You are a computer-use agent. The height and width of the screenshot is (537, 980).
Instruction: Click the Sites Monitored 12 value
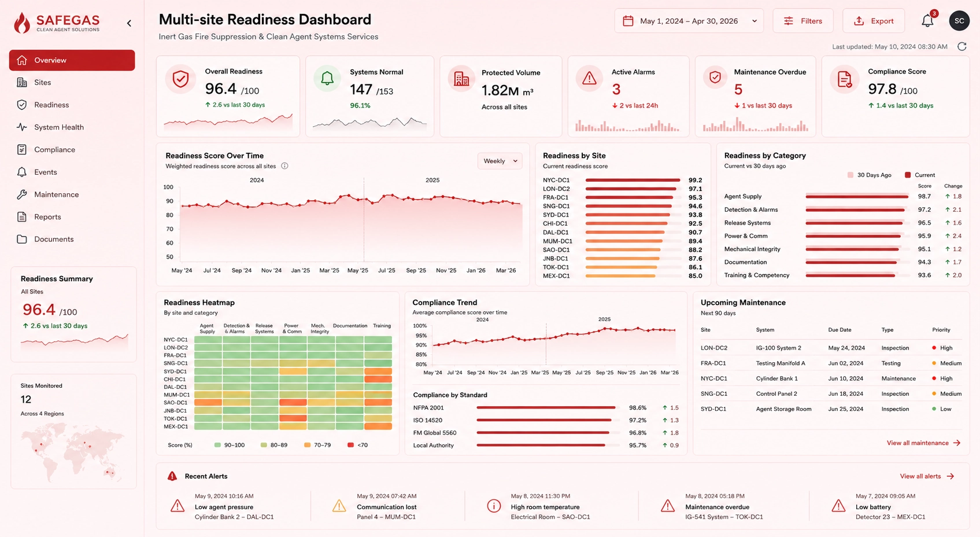pos(26,399)
